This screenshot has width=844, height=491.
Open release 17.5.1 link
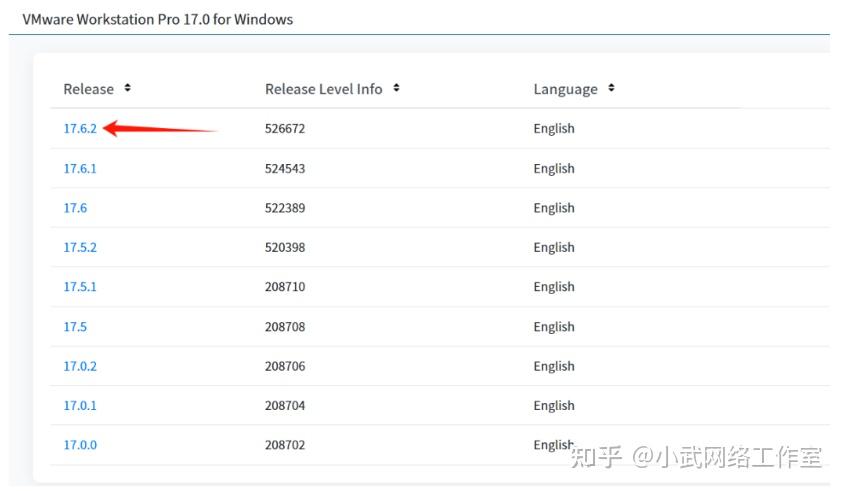tap(80, 286)
